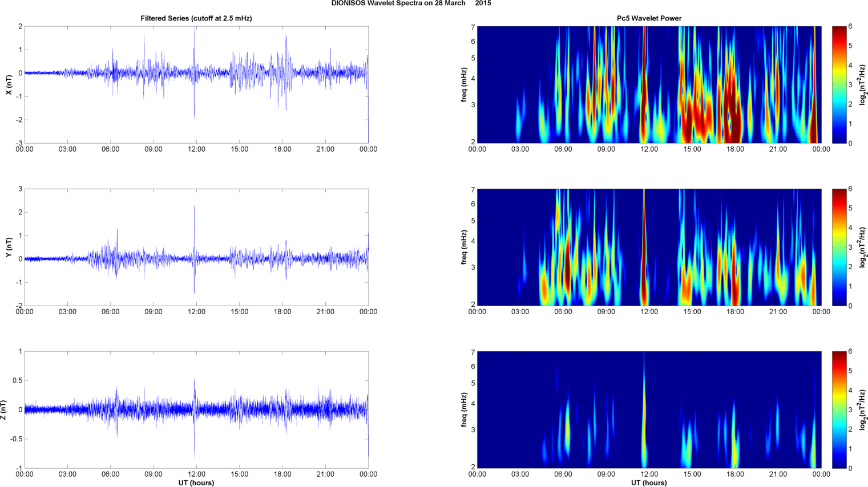This screenshot has width=868, height=487.
Task: Click the '0' value below the bottom colorbar
Action: [850, 468]
